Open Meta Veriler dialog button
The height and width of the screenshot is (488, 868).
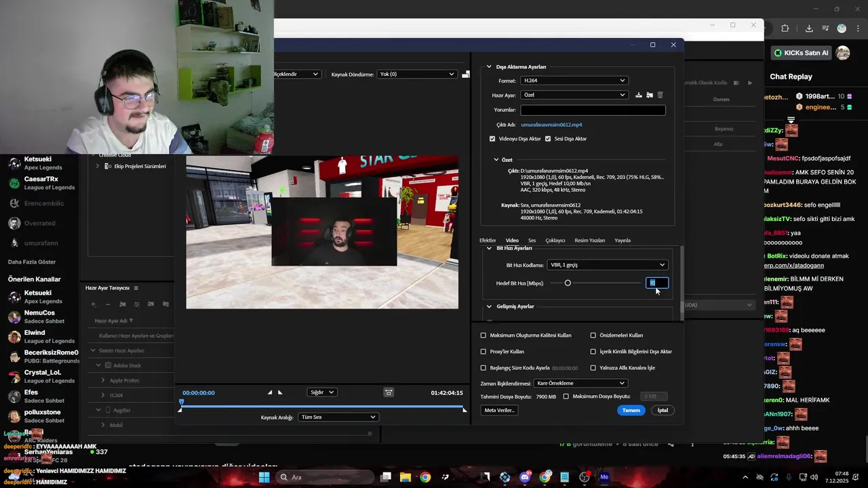click(x=499, y=410)
